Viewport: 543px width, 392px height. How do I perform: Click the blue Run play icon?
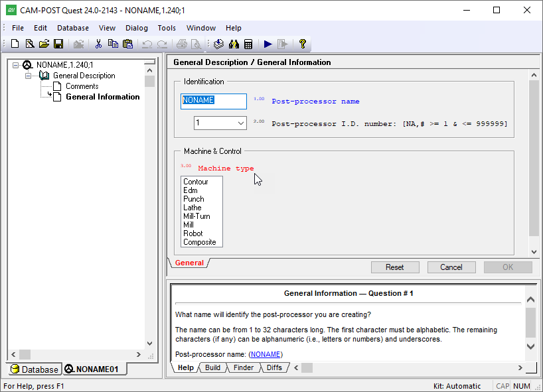click(x=268, y=44)
